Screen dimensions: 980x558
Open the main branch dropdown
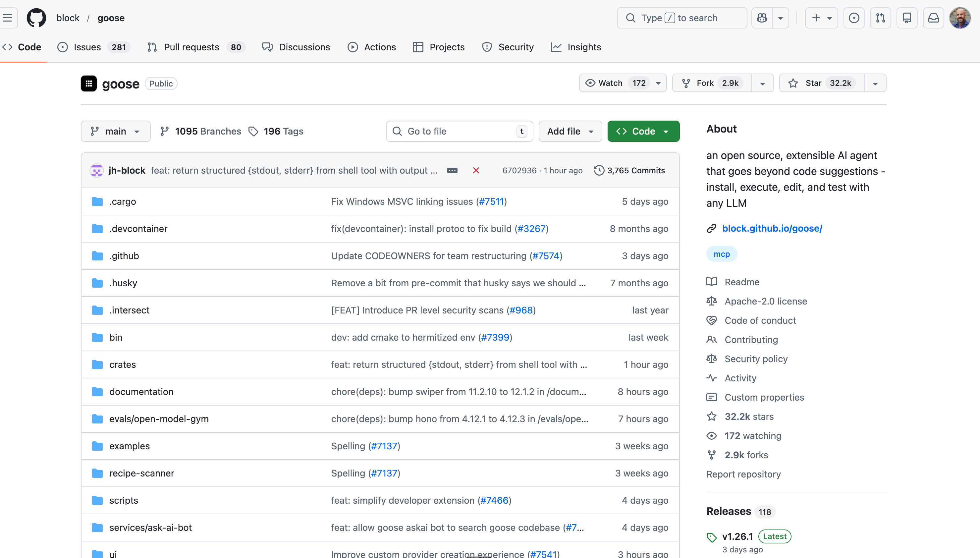tap(115, 132)
